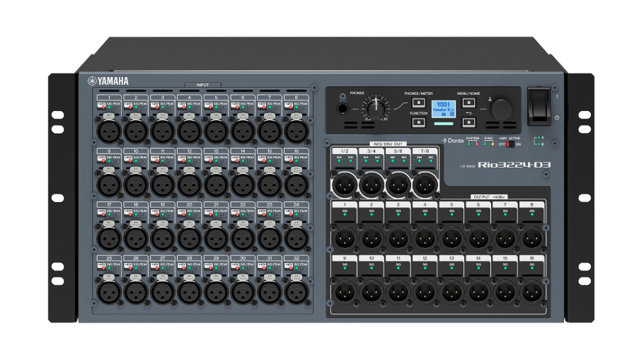Select input XLR connector 24
Screen dimensions: 644x350
pos(296,238)
